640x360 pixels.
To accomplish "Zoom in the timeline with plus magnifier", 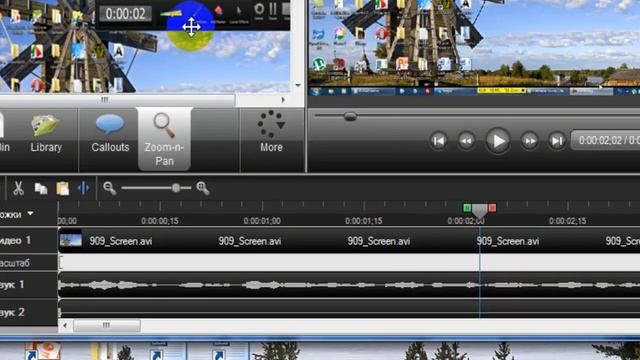I will [203, 188].
